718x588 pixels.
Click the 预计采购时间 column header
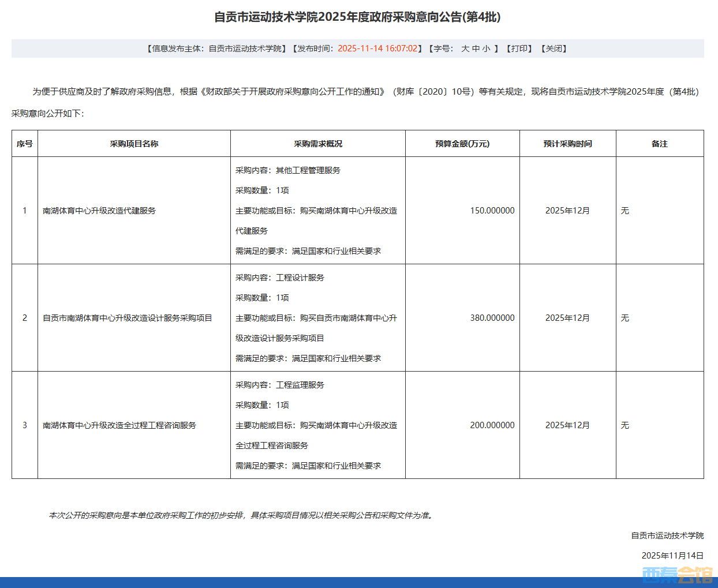tap(567, 144)
